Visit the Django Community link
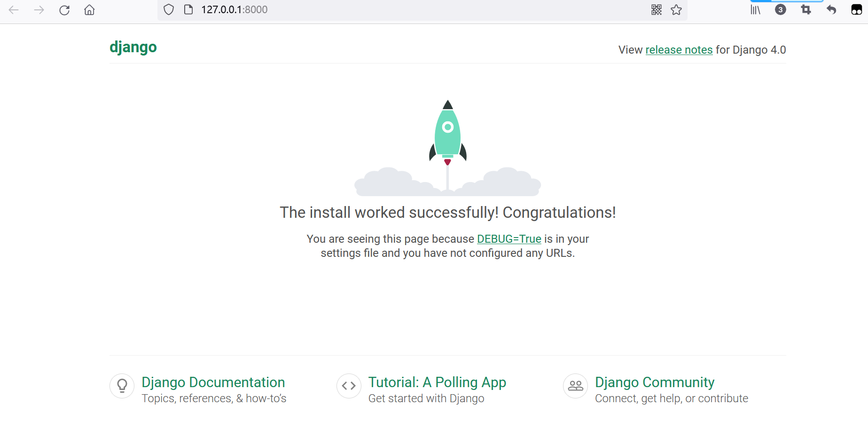 click(x=655, y=382)
